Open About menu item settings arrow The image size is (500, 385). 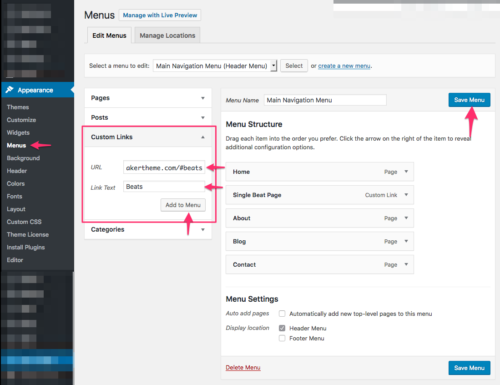(406, 218)
